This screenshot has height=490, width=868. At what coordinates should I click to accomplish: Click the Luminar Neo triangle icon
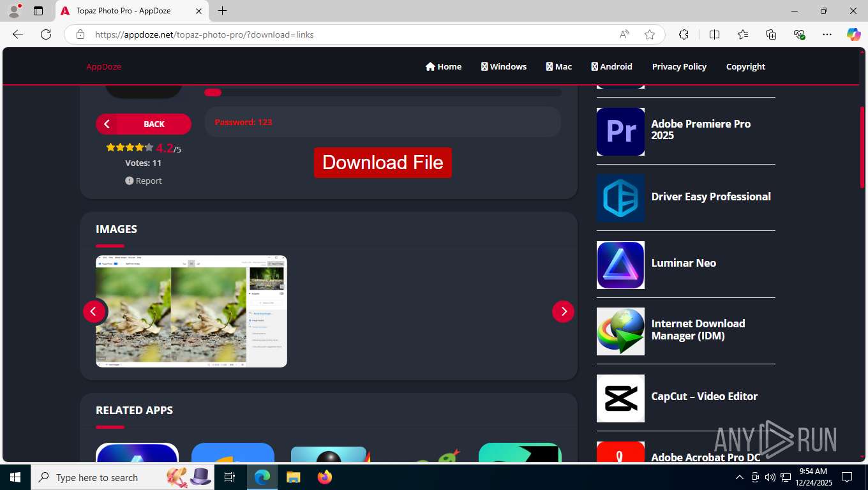coord(620,265)
